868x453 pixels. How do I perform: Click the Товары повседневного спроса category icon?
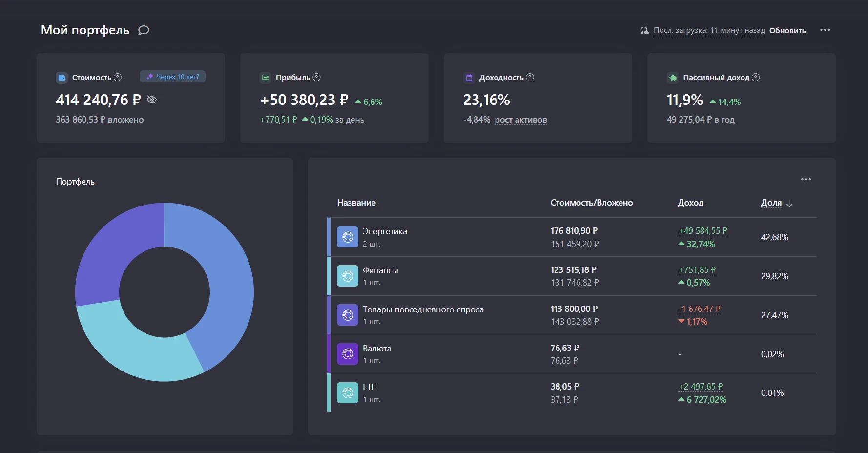point(348,315)
